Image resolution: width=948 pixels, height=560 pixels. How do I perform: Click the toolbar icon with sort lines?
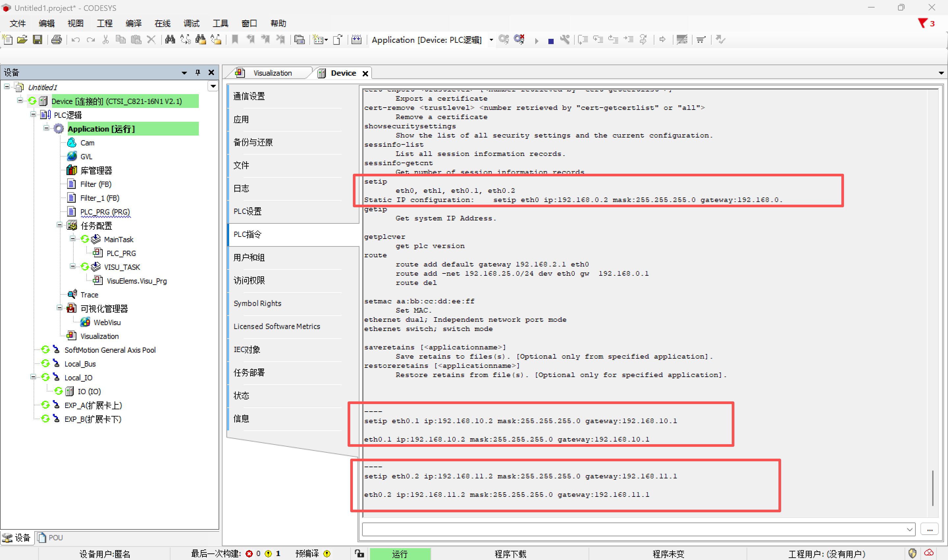point(701,39)
